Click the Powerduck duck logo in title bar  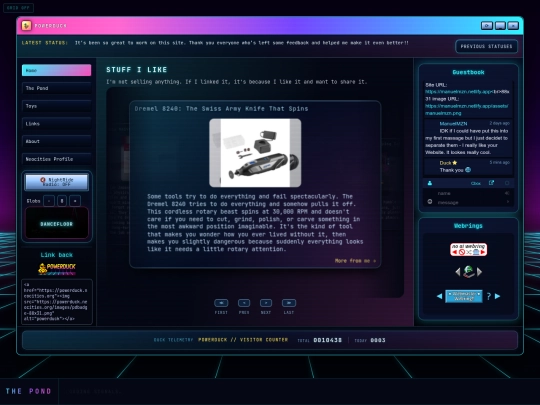26,25
